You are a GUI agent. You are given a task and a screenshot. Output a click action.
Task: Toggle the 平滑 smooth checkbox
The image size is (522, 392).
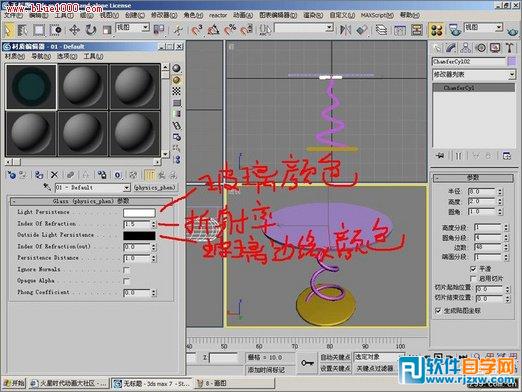click(473, 268)
